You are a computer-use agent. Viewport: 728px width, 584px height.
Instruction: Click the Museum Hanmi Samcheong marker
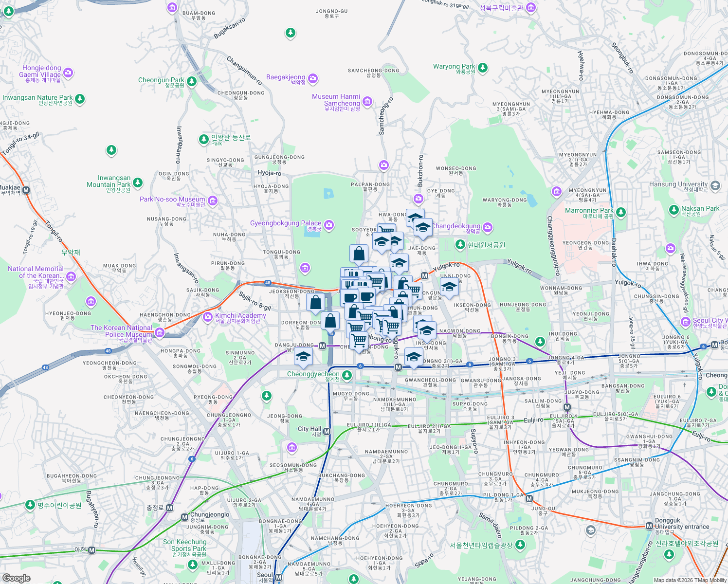pos(366,103)
